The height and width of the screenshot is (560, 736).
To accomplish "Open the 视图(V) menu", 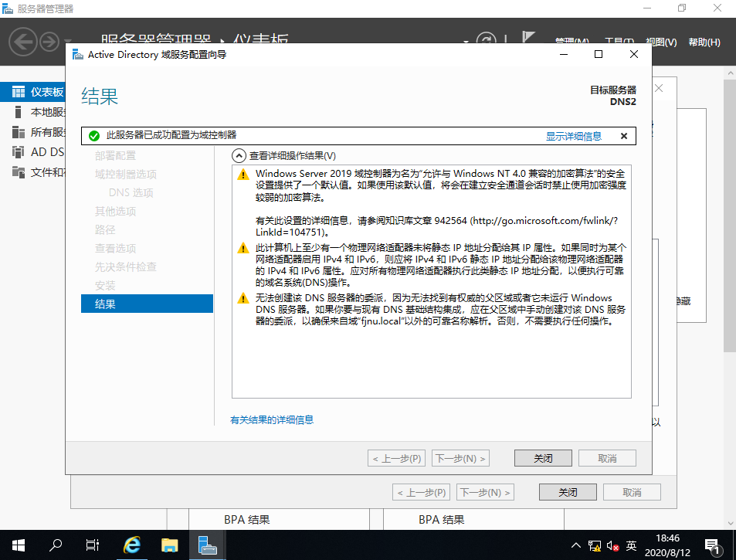I will [661, 42].
